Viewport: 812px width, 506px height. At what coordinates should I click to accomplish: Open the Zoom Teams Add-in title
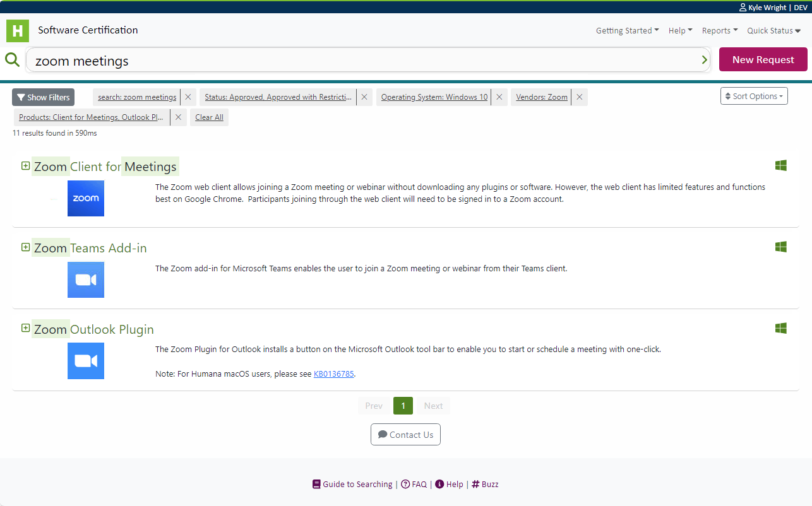(x=90, y=248)
